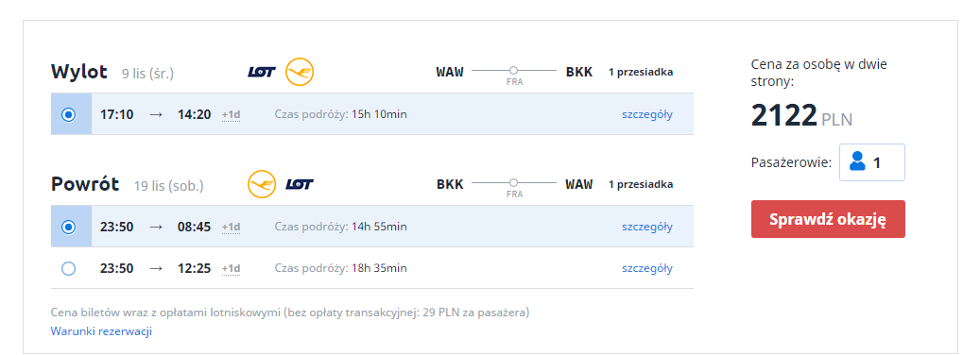Select the return flight arriving at 12:25
The height and width of the screenshot is (355, 980).
coord(69,269)
